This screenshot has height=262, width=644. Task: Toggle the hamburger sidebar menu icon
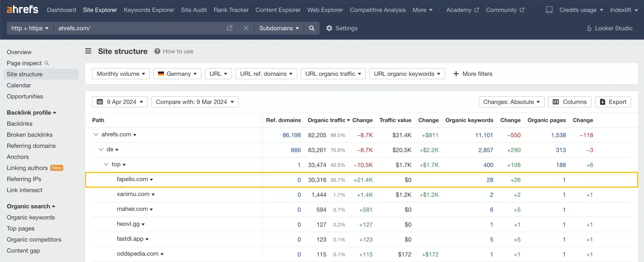(88, 51)
